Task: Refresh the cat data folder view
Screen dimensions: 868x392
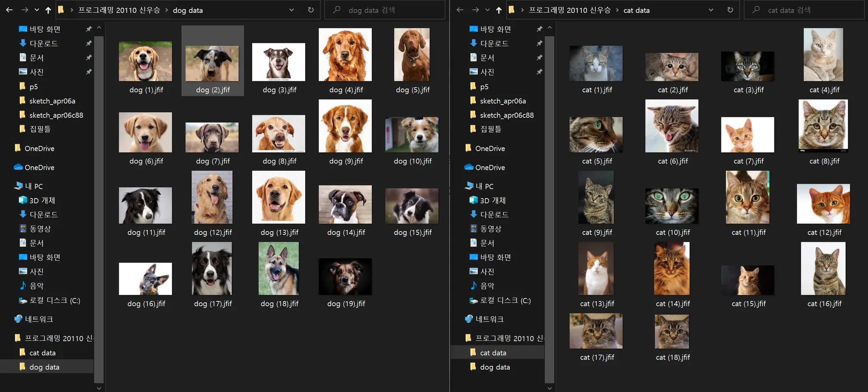Action: 730,10
